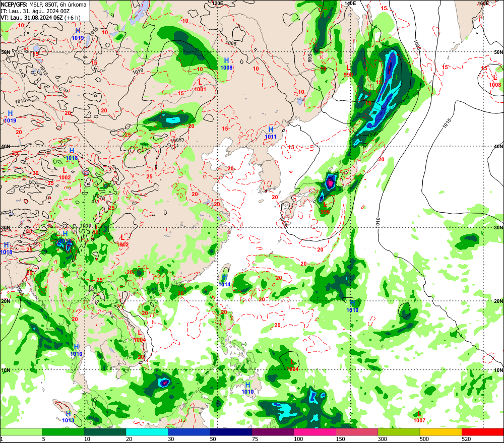Click the high pressure "1011" label
504x443 pixels.
click(x=270, y=137)
